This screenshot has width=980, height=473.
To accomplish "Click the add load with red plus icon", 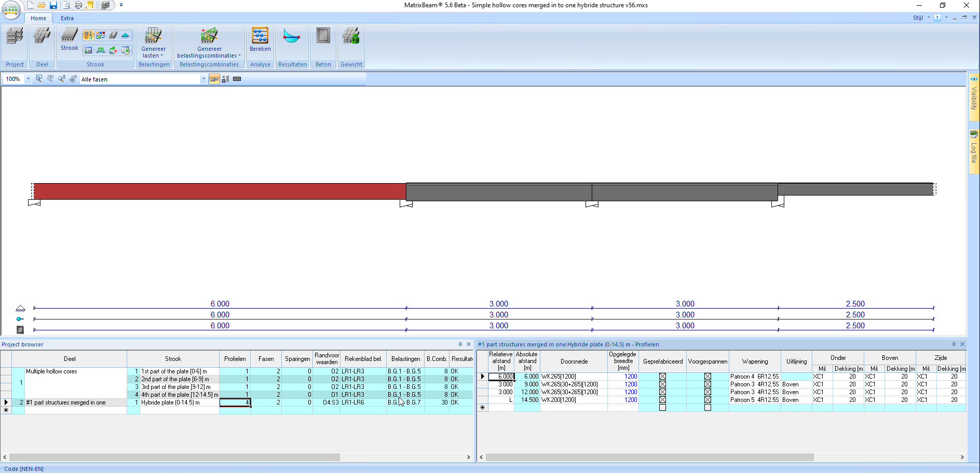I will (113, 50).
